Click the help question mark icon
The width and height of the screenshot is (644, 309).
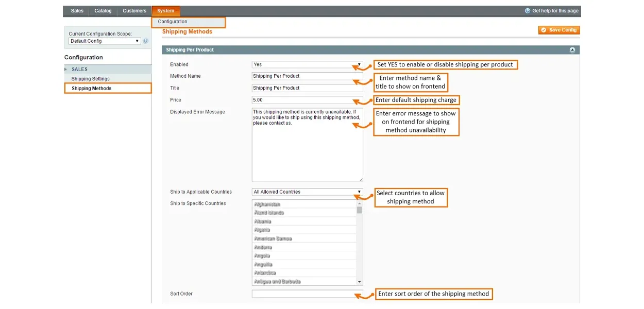(x=528, y=11)
